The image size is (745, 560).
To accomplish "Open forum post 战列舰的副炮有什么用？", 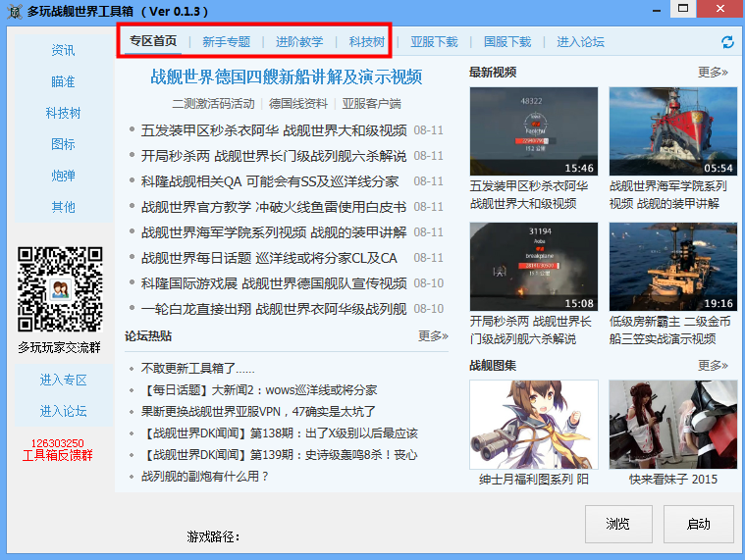I will point(205,476).
